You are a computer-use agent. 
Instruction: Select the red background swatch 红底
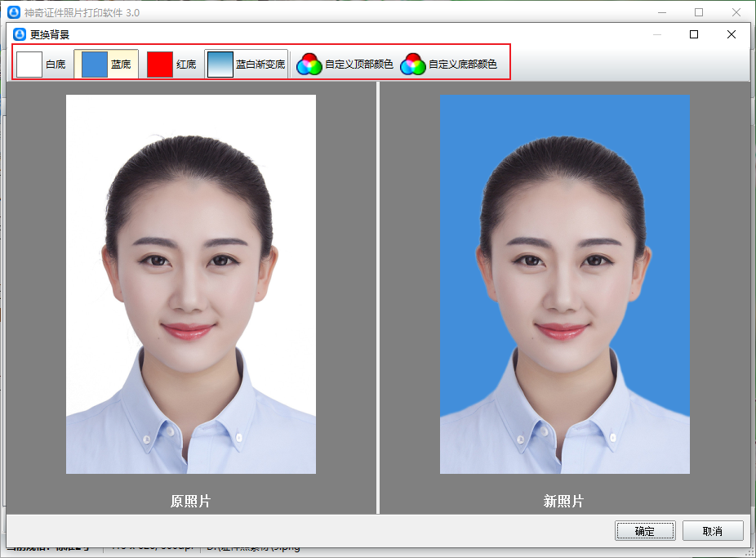click(171, 65)
